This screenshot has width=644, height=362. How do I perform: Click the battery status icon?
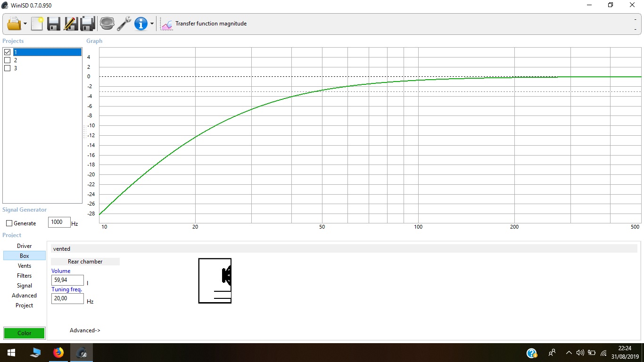[592, 353]
